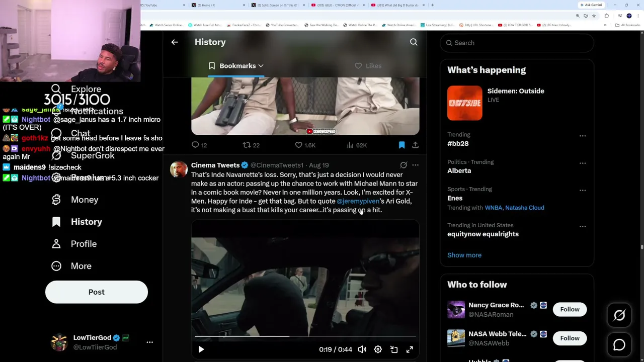Like the post with 1.6K likes
The height and width of the screenshot is (362, 644).
305,145
